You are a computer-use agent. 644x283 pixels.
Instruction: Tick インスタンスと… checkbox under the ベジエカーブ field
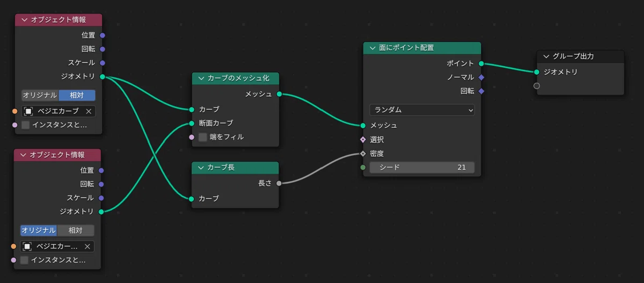pyautogui.click(x=26, y=125)
